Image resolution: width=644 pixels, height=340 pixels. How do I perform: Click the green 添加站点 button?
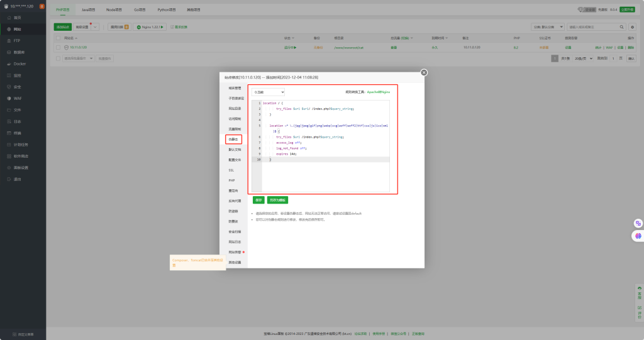point(63,27)
